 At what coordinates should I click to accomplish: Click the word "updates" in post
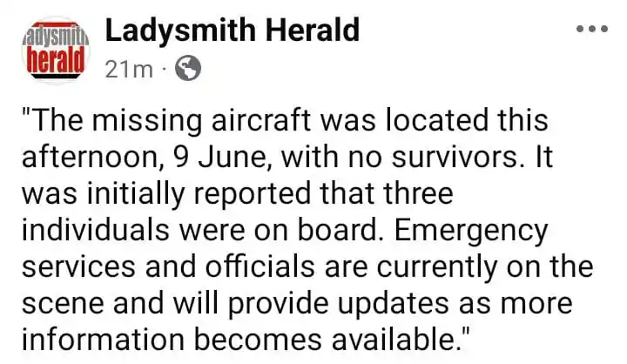point(394,304)
